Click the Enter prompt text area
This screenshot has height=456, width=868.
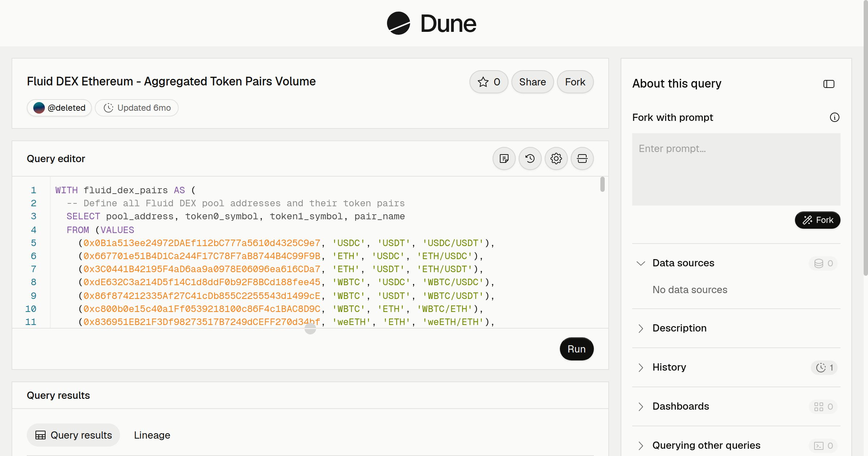click(x=736, y=169)
